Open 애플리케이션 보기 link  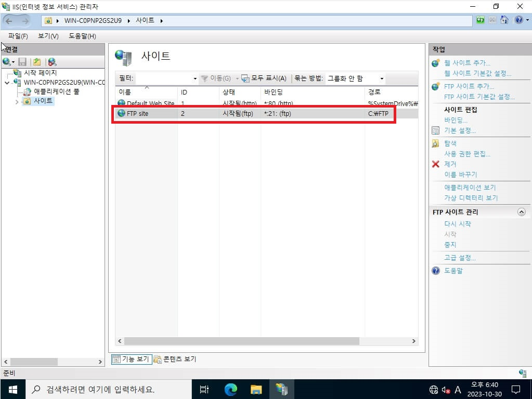tap(470, 188)
